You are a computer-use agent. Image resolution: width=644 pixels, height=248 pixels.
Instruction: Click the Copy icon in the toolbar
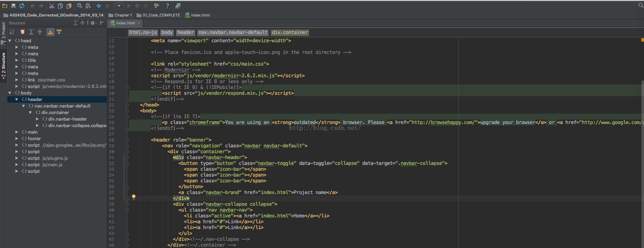pos(60,6)
